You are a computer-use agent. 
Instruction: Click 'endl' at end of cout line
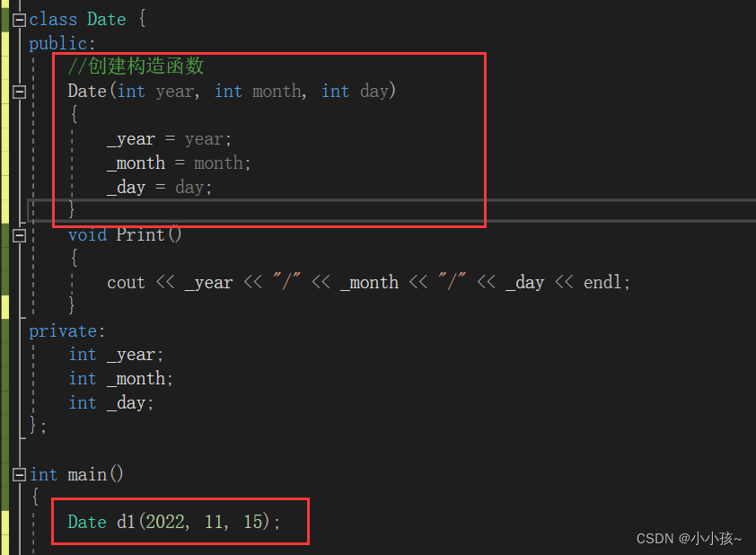[x=602, y=283]
